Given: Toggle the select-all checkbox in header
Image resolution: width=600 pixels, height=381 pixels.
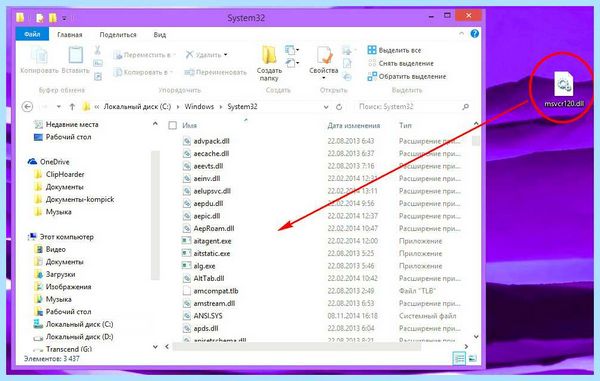Looking at the screenshot, I should click(173, 125).
